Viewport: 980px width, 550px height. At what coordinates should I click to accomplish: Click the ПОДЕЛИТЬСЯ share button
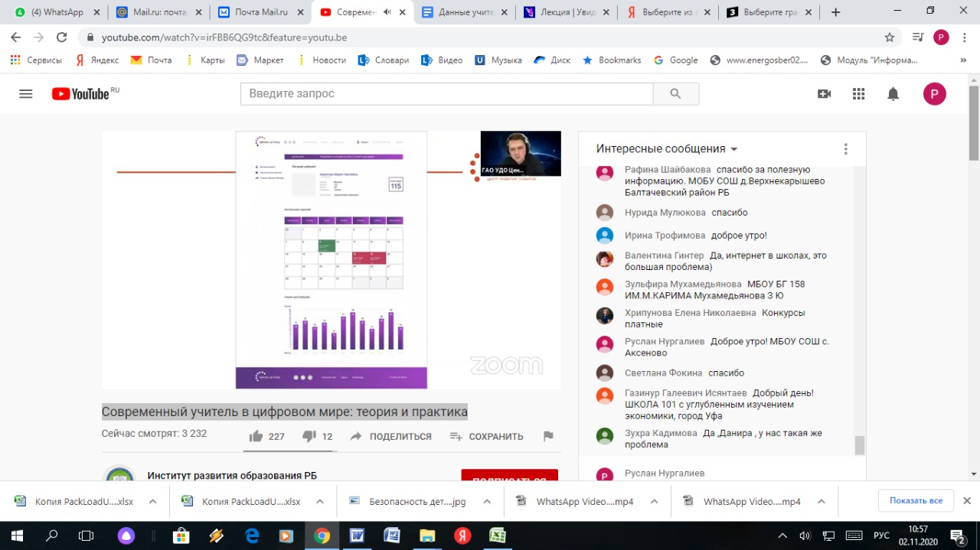click(x=391, y=436)
